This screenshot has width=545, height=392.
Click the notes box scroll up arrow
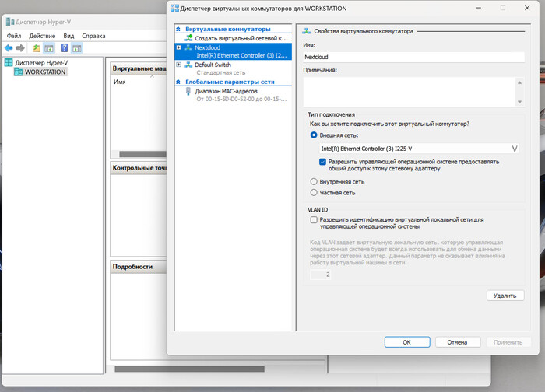pos(519,82)
